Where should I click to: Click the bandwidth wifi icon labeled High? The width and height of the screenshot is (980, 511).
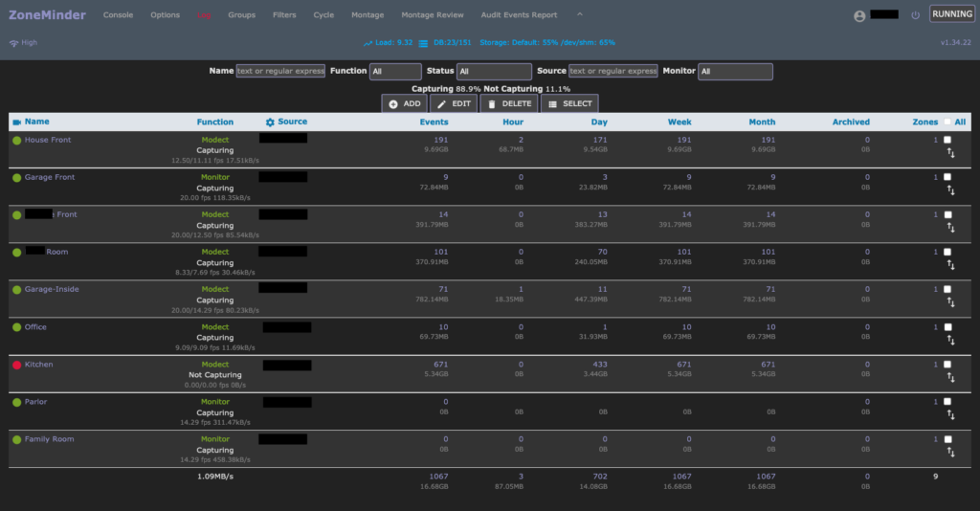[13, 43]
